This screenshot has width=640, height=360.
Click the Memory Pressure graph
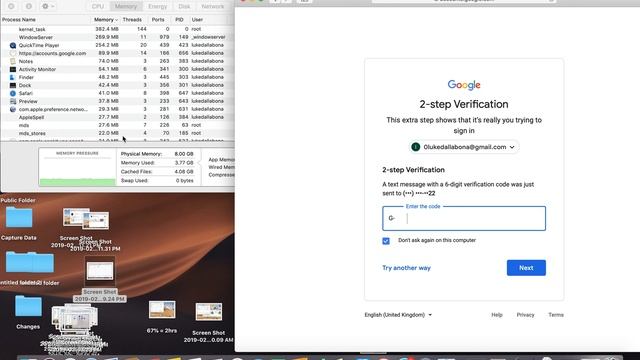pos(78,168)
